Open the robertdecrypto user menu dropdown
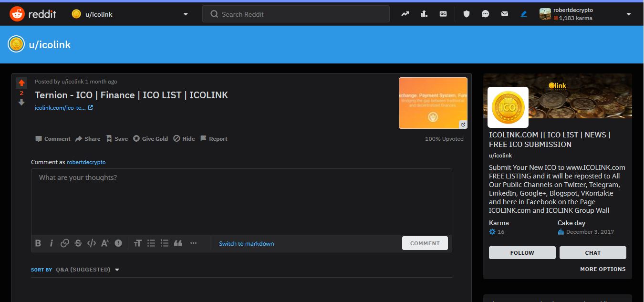This screenshot has width=644, height=302. (629, 14)
